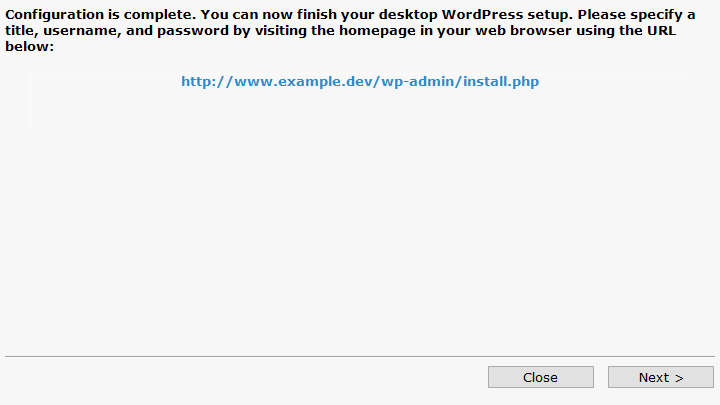Click the '>' arrow on the Next button
The height and width of the screenshot is (405, 720).
(x=679, y=378)
